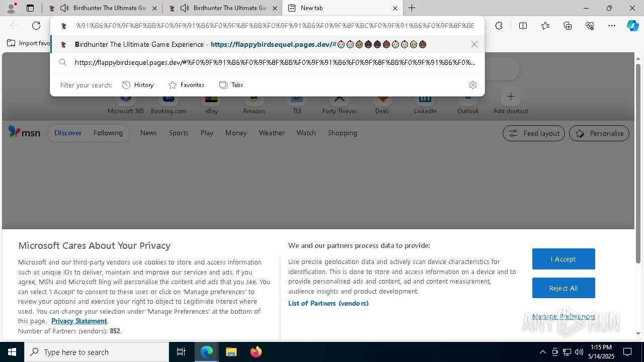Open Microsoft 365 shortcut
The width and height of the screenshot is (644, 362).
pyautogui.click(x=126, y=103)
